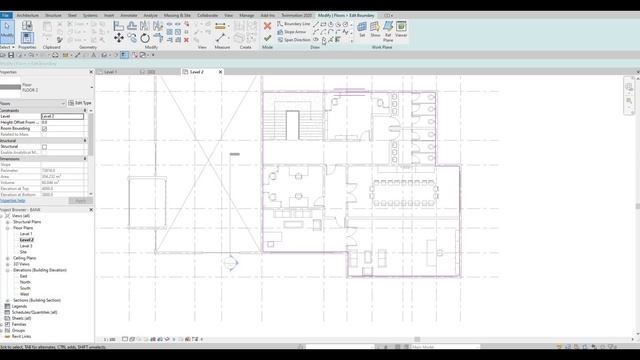Click the Boundary Line button

294,24
